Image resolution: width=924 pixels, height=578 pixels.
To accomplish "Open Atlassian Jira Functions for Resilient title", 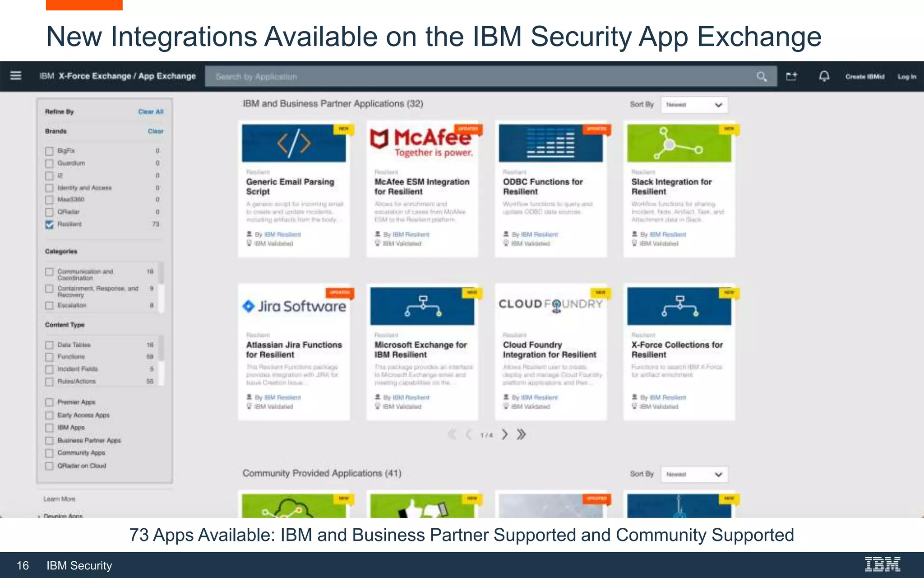I will point(294,350).
